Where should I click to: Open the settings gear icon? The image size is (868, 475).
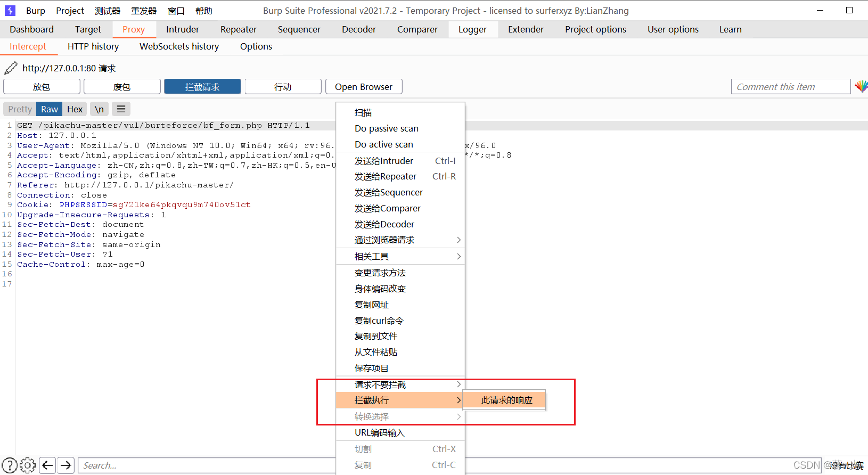(x=28, y=465)
